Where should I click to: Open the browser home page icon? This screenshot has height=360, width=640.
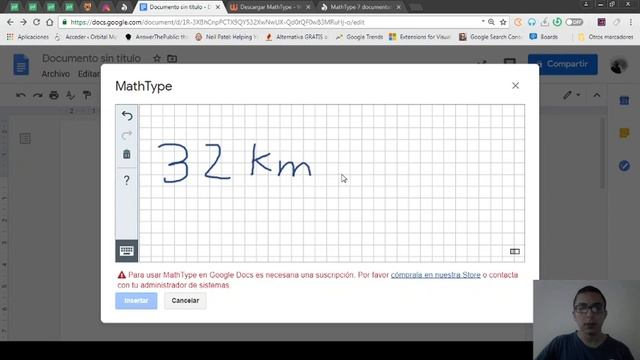tap(49, 22)
